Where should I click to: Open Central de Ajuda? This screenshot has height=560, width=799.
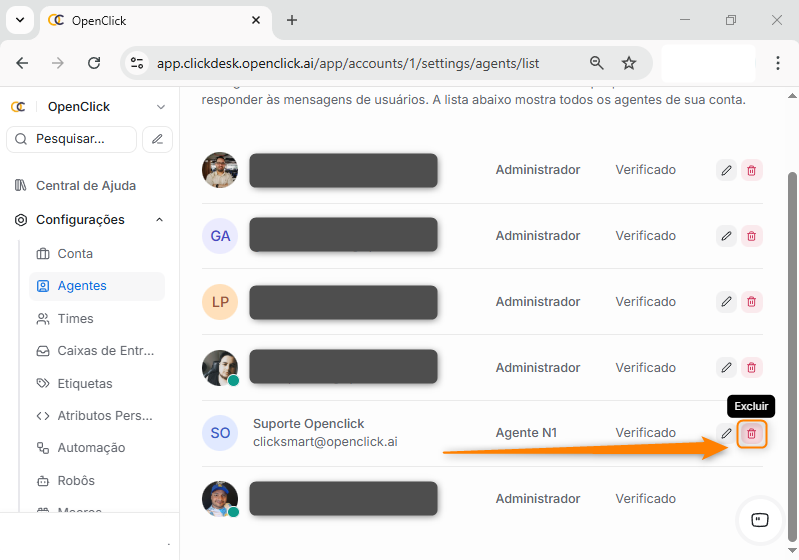click(x=85, y=186)
